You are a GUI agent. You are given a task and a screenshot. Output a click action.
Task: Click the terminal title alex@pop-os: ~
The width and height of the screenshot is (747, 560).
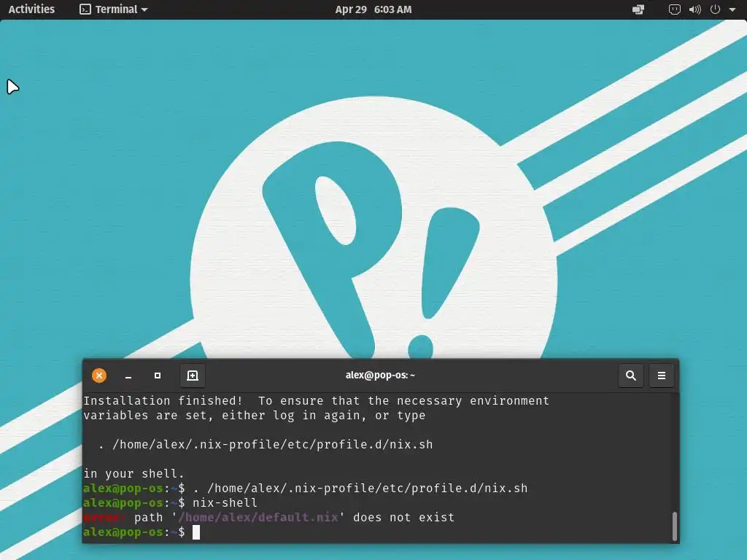pyautogui.click(x=380, y=376)
